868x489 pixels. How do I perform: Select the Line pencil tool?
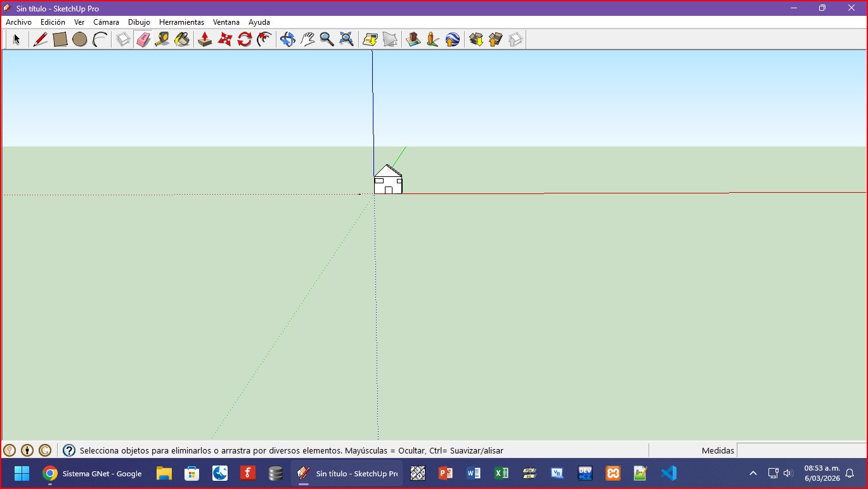(x=40, y=39)
